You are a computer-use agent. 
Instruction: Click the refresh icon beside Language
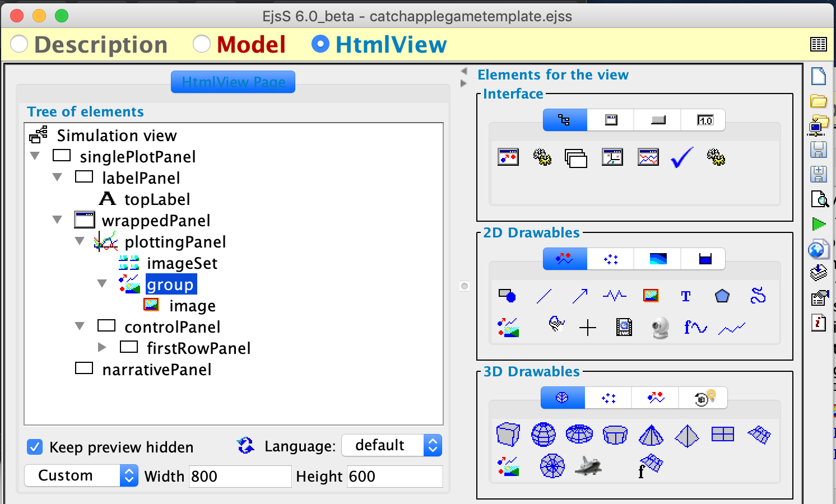coord(245,446)
